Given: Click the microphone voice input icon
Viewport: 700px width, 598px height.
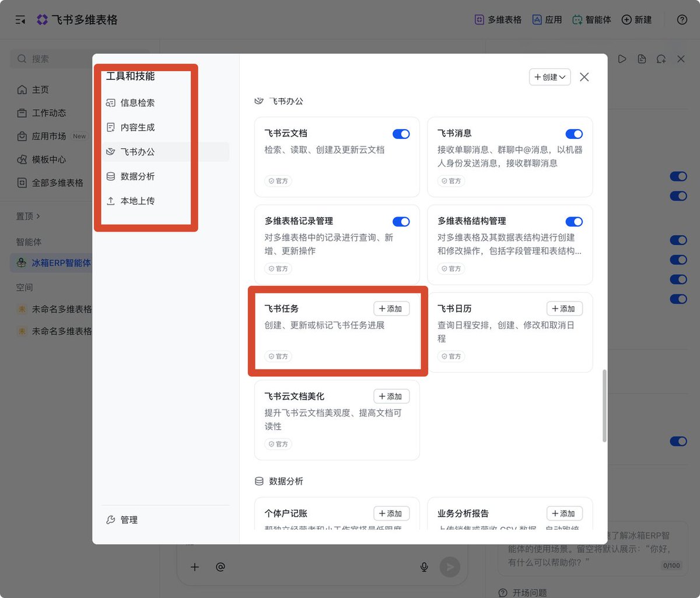Looking at the screenshot, I should click(424, 566).
